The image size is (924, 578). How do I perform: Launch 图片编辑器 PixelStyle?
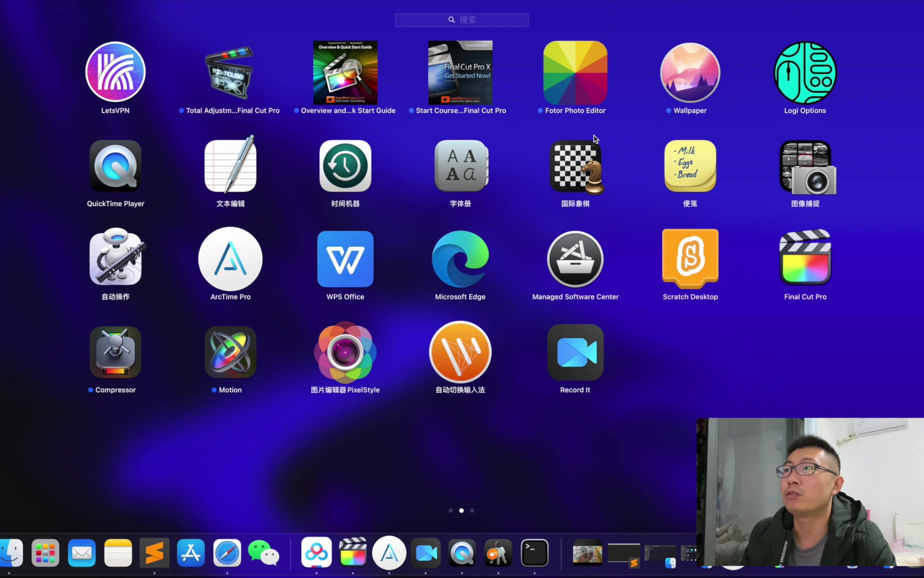click(345, 352)
